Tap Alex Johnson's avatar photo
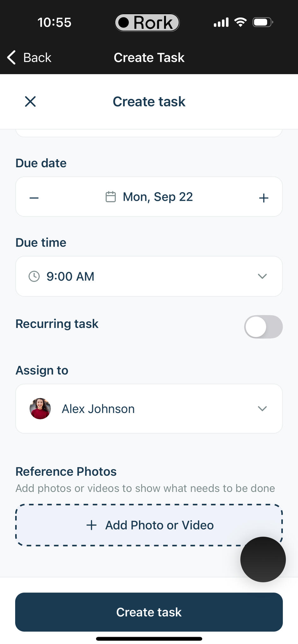This screenshot has height=644, width=298. [40, 408]
